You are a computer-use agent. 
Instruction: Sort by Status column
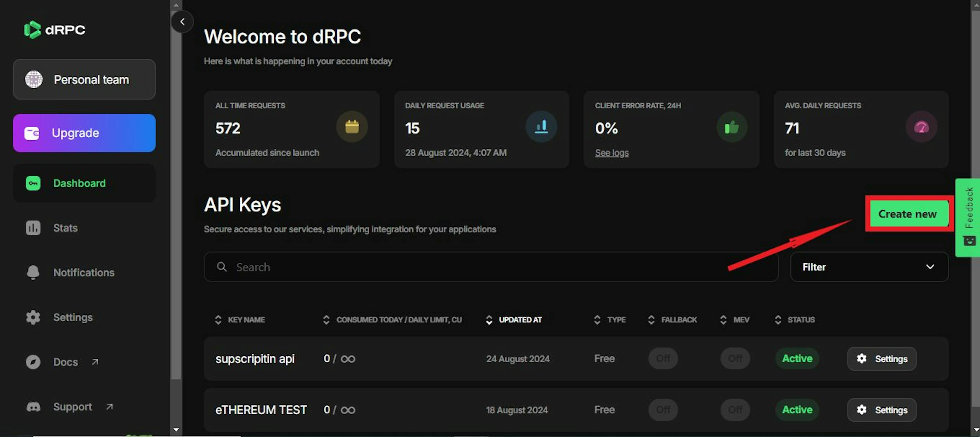pos(795,320)
